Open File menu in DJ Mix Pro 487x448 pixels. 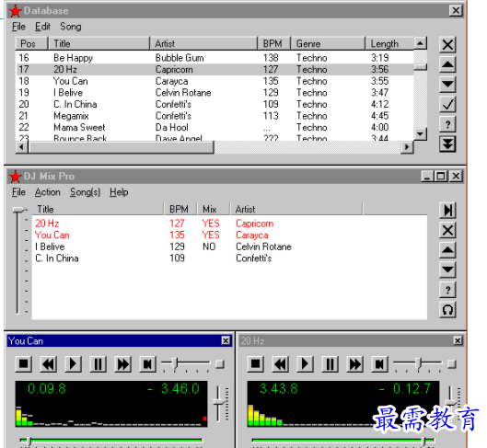tap(18, 192)
